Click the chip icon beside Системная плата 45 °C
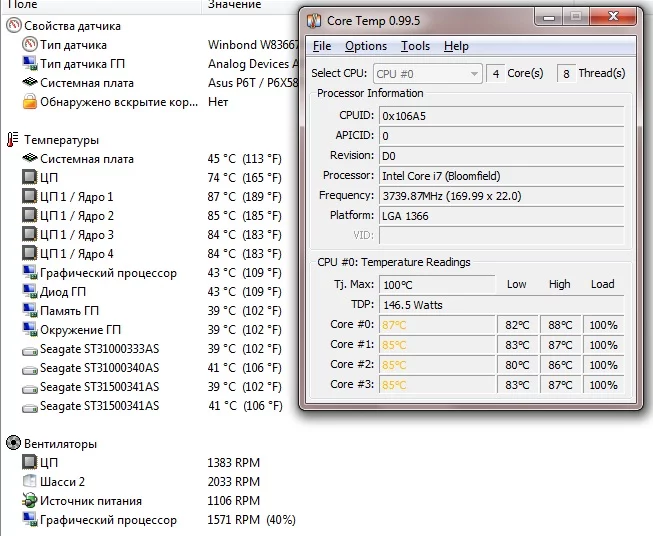The width and height of the screenshot is (653, 536). click(30, 158)
